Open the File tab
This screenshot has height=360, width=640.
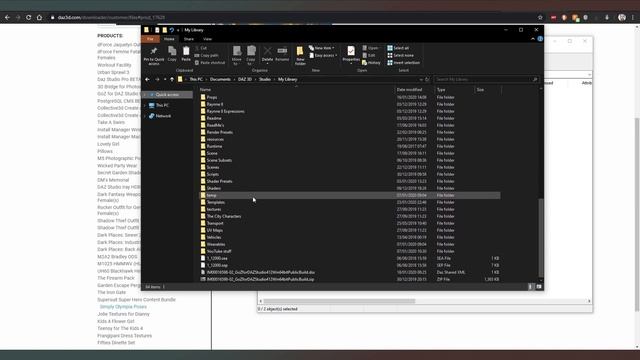click(150, 39)
